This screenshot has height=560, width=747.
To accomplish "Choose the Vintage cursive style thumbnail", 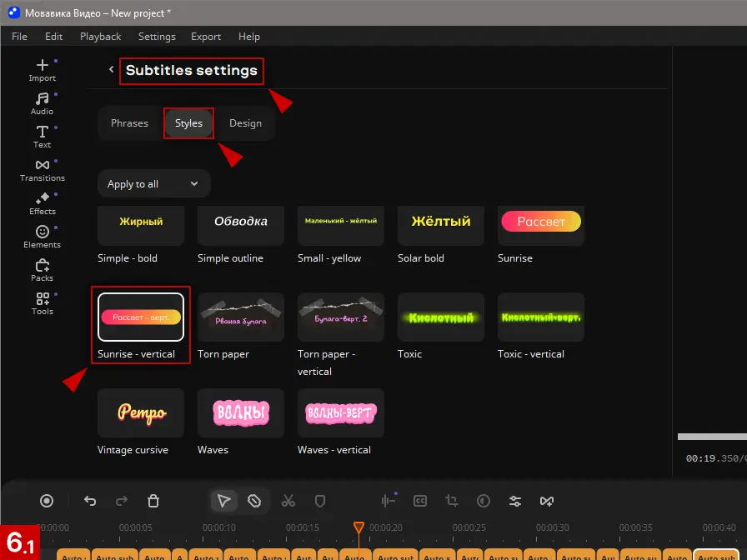I will pyautogui.click(x=141, y=413).
